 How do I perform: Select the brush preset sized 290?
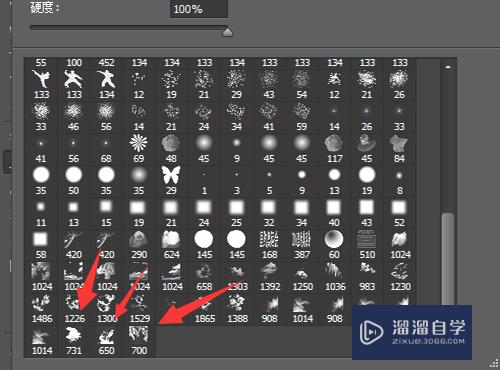coord(139,239)
